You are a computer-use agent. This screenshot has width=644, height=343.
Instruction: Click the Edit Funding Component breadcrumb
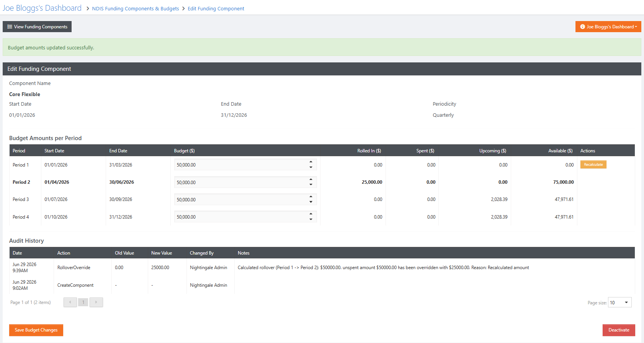(216, 8)
